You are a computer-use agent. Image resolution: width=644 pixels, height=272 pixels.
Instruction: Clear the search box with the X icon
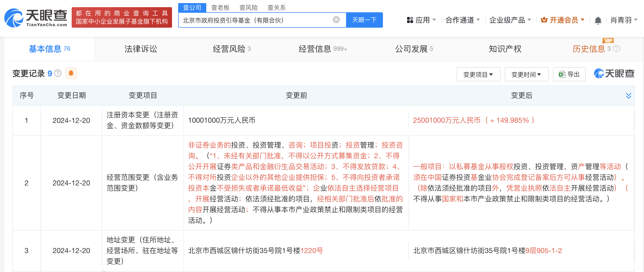pos(336,20)
